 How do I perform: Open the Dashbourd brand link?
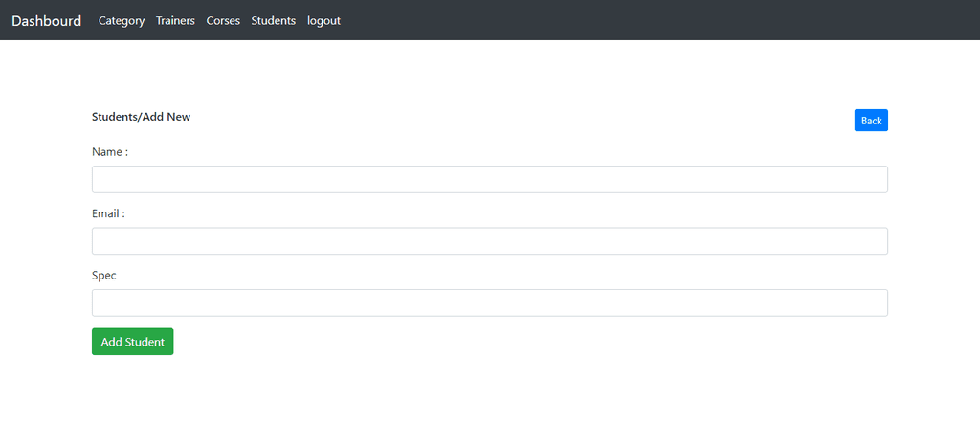46,21
